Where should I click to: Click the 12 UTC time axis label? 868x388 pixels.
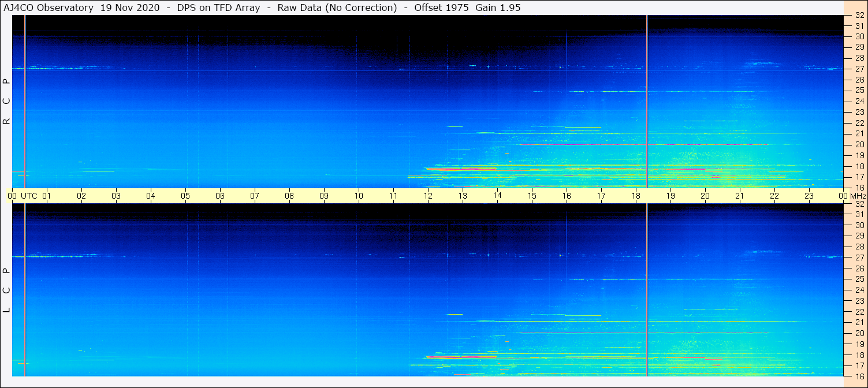click(428, 196)
